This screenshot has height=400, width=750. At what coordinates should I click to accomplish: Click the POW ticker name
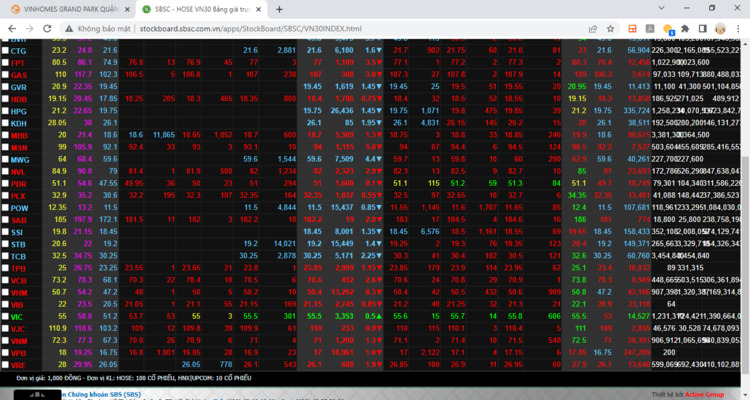[20, 208]
